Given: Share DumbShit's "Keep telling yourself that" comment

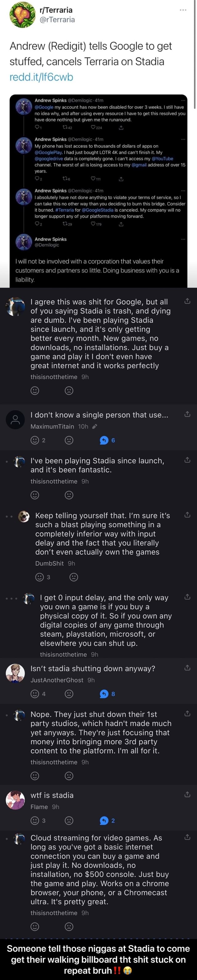Looking at the screenshot, I should point(187,515).
